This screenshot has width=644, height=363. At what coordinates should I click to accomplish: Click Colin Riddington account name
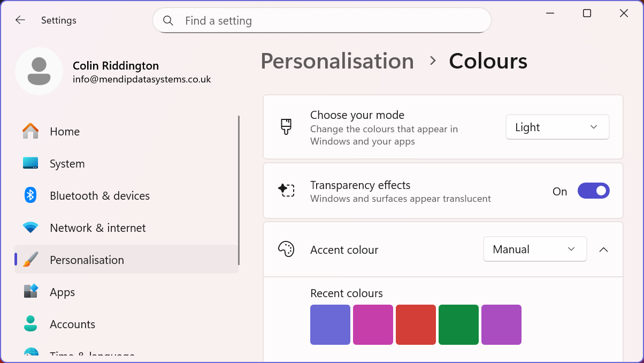tap(116, 66)
